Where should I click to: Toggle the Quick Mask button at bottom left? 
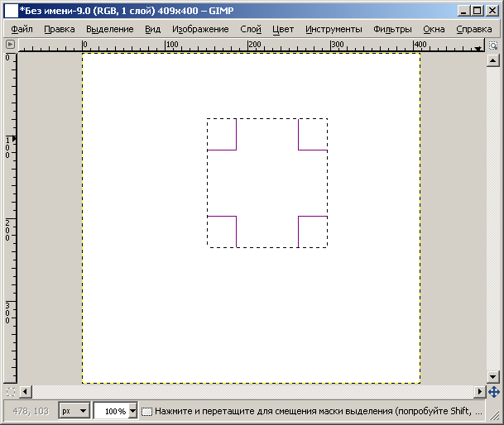pos(11,392)
